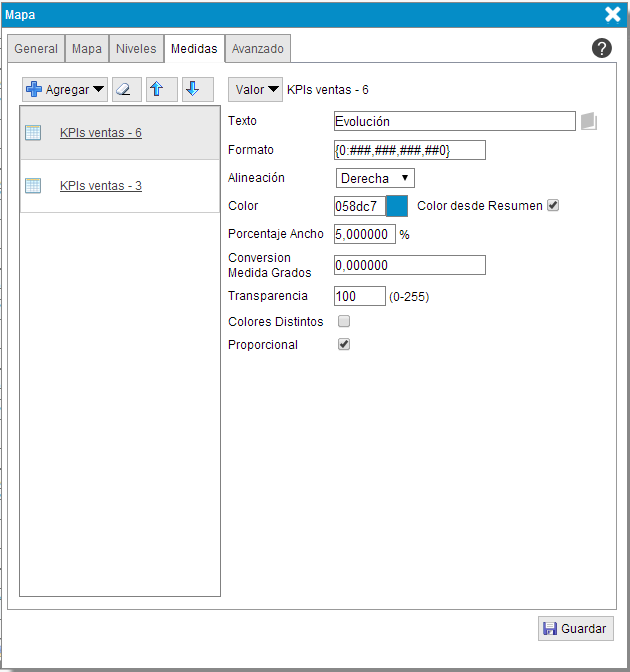Image resolution: width=630 pixels, height=672 pixels.
Task: Click into the Formato input field
Action: pyautogui.click(x=410, y=150)
